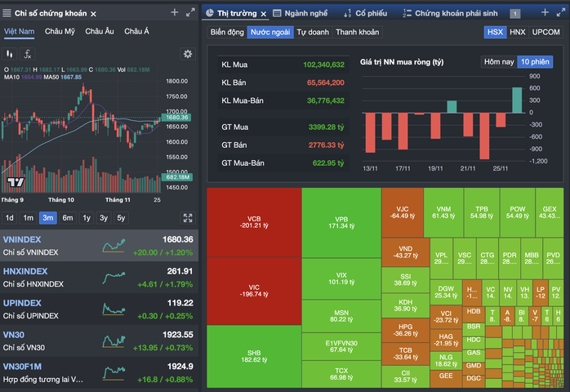Click the fullscreen chart icon below chart
The image size is (570, 392).
pos(188,218)
